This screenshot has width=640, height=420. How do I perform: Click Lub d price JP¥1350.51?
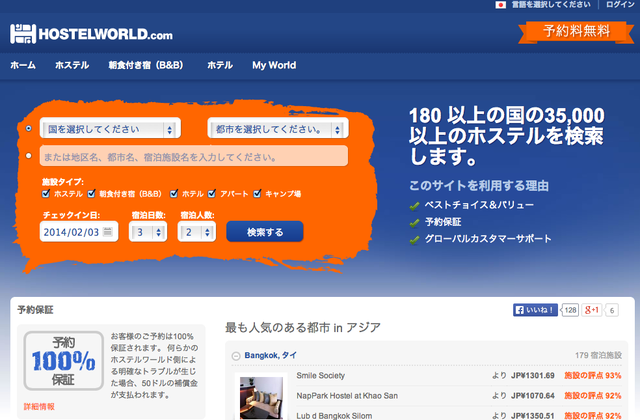pyautogui.click(x=532, y=416)
